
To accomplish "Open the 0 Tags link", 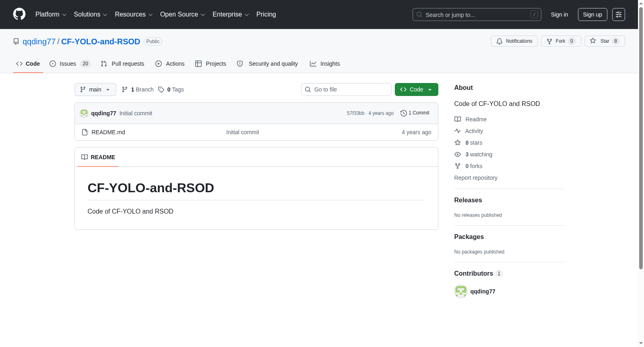I will pyautogui.click(x=171, y=89).
